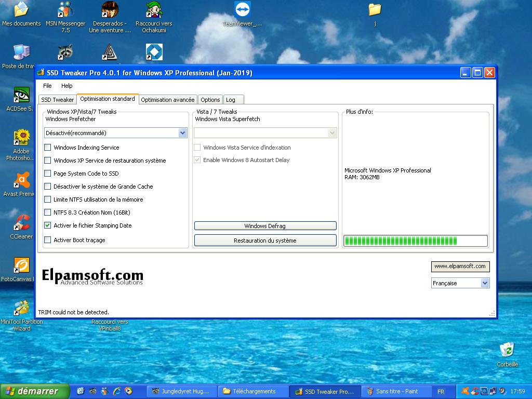Select Avast Premier desktop icon
The image size is (532, 399).
pos(21,180)
